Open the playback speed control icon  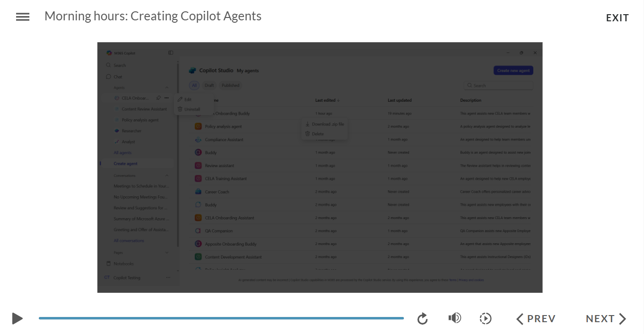tap(486, 319)
